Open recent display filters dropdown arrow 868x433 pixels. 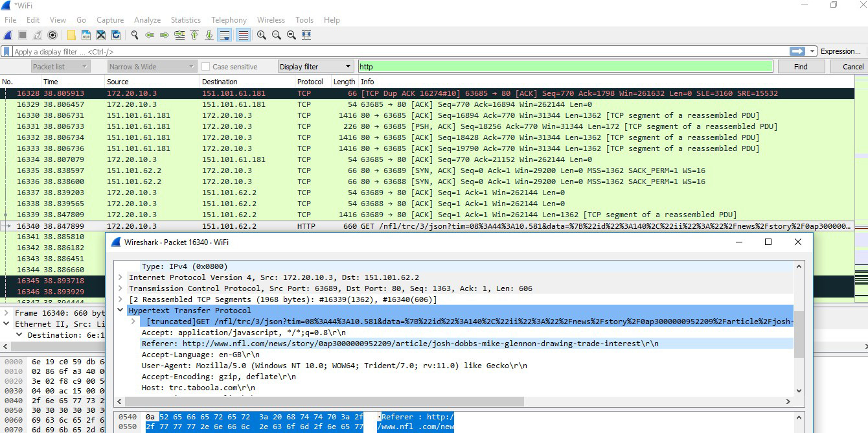812,51
